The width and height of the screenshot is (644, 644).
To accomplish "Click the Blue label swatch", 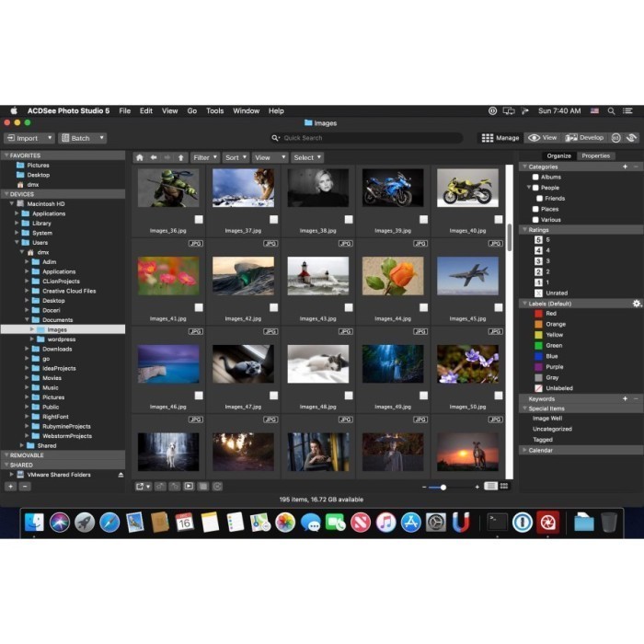I will [x=538, y=356].
